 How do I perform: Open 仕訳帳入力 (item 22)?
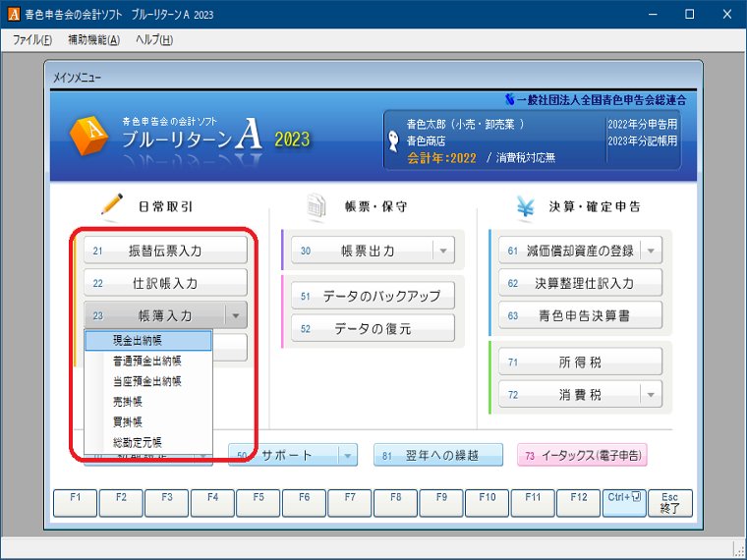pyautogui.click(x=165, y=283)
